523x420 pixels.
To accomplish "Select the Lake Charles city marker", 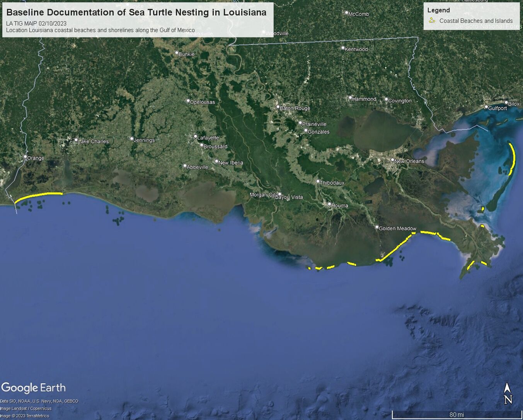I will (76, 140).
